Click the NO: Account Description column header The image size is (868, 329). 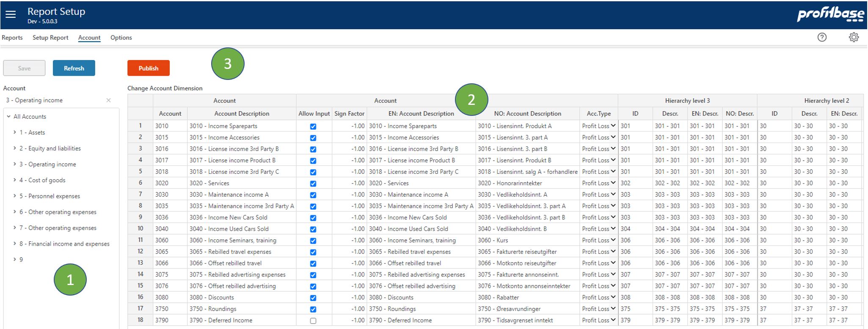coord(528,114)
